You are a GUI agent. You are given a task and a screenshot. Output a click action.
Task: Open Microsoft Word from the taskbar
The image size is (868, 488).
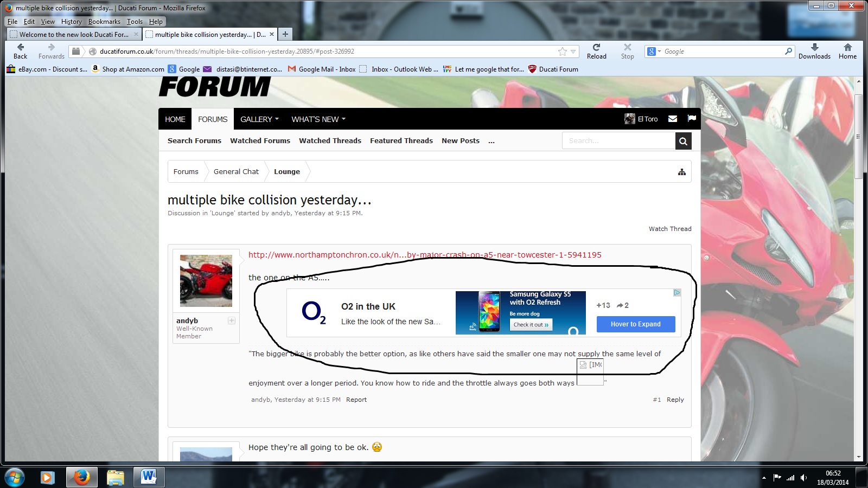click(x=148, y=477)
